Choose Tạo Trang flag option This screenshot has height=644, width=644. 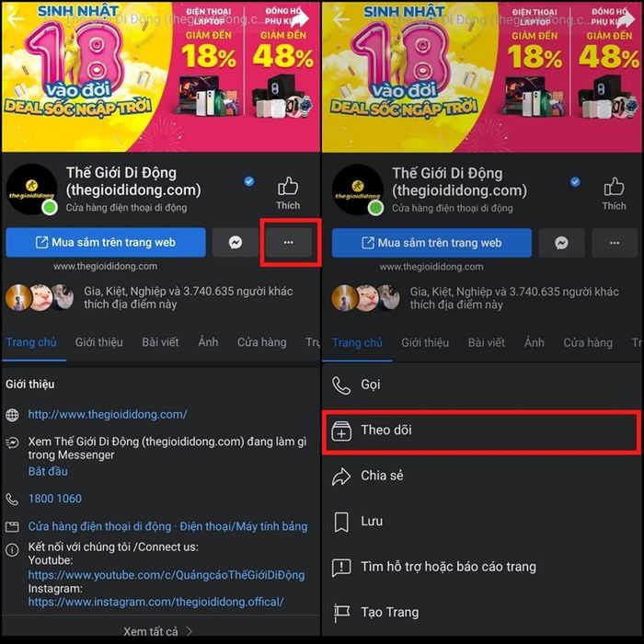tap(481, 613)
